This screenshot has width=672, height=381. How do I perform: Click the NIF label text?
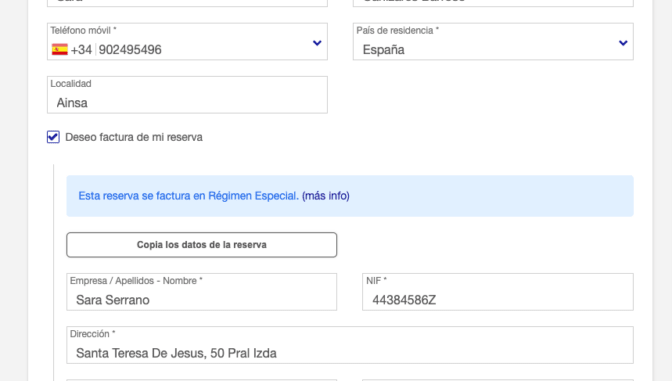[376, 281]
